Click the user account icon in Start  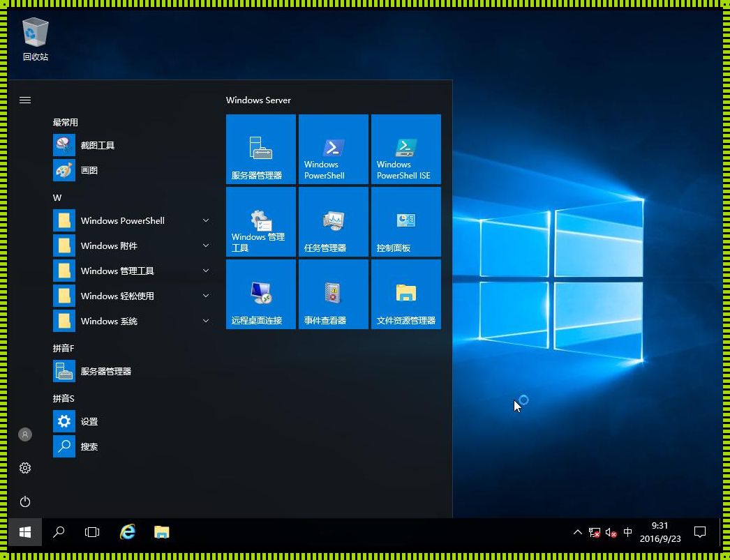[x=25, y=434]
